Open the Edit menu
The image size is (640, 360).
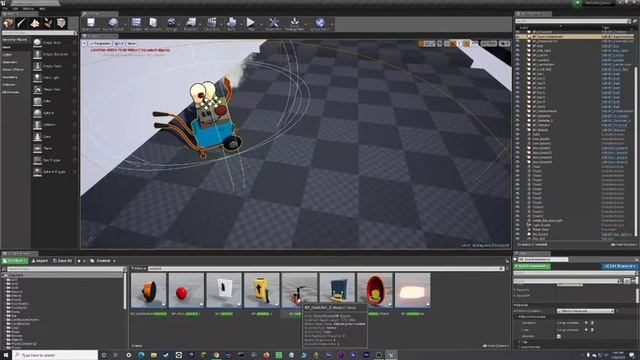(x=16, y=8)
